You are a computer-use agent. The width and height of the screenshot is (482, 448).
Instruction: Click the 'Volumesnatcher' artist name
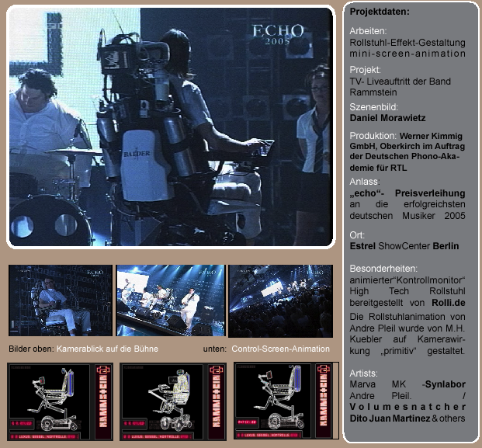(407, 407)
